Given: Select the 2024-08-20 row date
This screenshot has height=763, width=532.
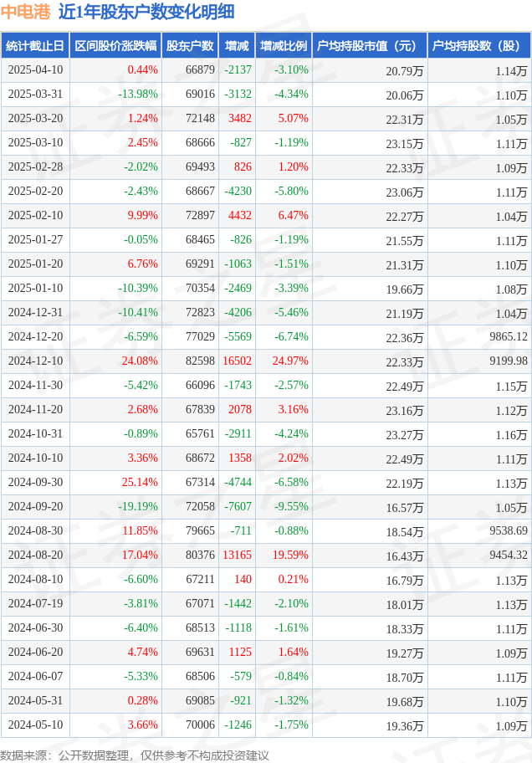Looking at the screenshot, I should click(35, 556).
